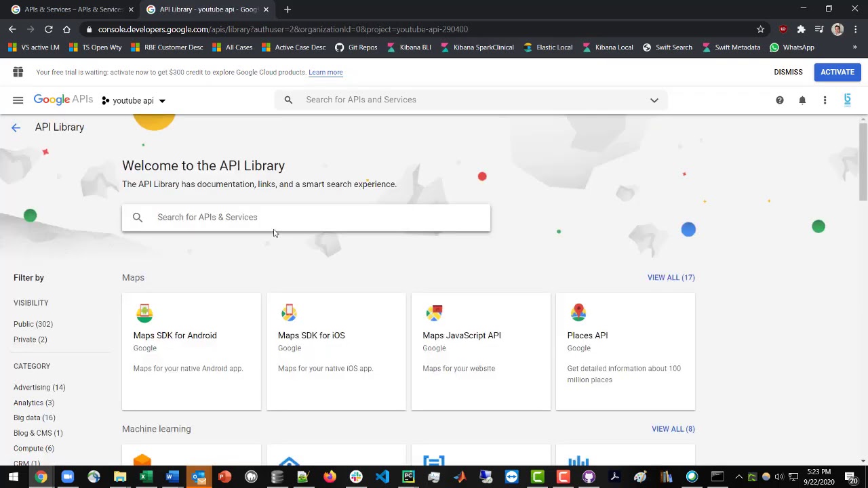
Task: Expand the top search bar dropdown arrow
Action: [x=654, y=100]
